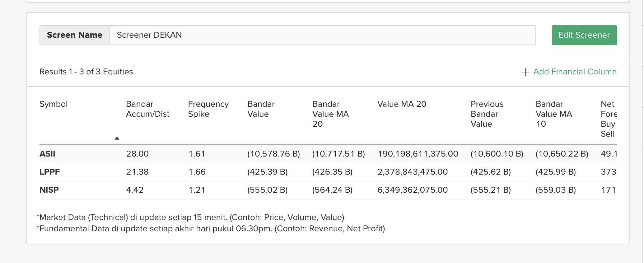Click the Edit Screener button
The height and width of the screenshot is (263, 644).
click(x=584, y=35)
